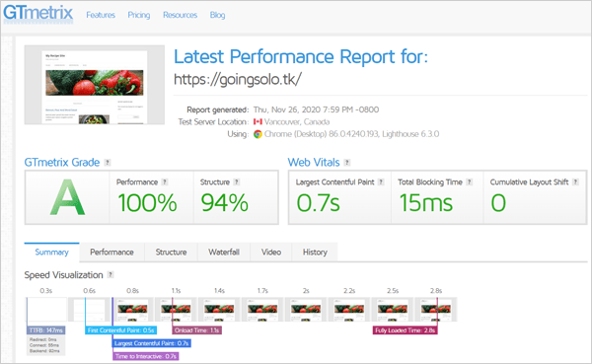Select the 2.5s filmstrip frame
Screen dimensions: 592x364
[x=393, y=309]
